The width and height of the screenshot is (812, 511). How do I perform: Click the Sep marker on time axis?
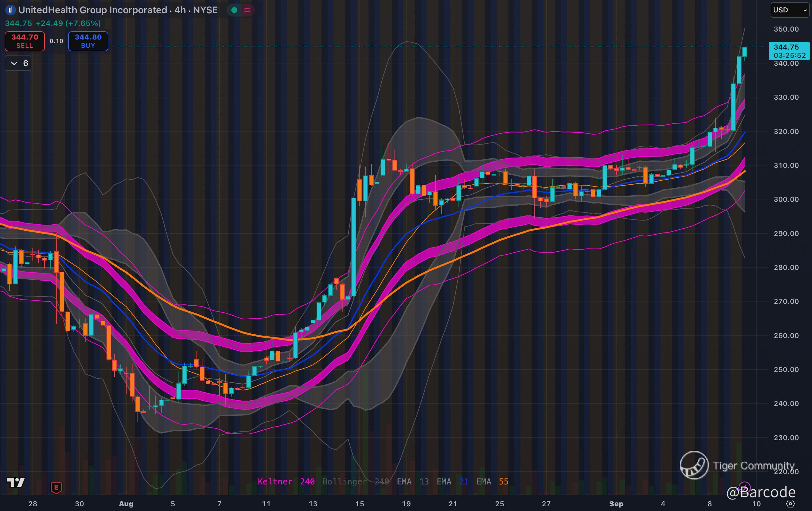pyautogui.click(x=616, y=504)
